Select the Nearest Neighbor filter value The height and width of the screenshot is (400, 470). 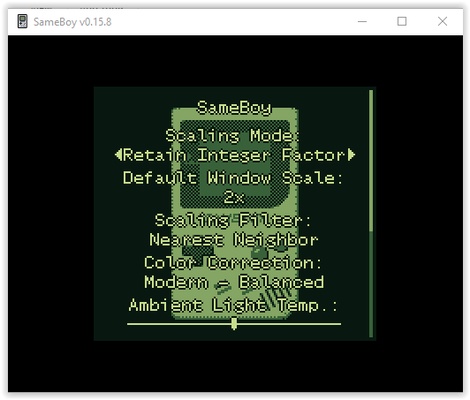click(234, 240)
